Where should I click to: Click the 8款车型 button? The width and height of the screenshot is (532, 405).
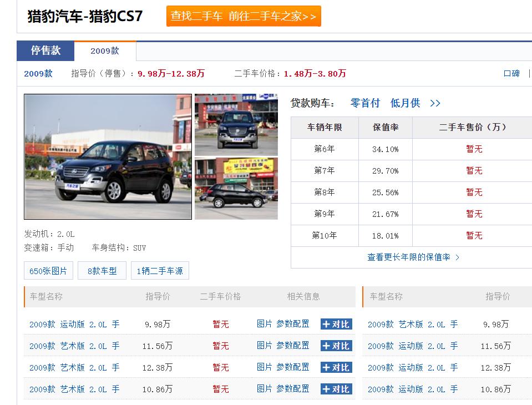(102, 270)
